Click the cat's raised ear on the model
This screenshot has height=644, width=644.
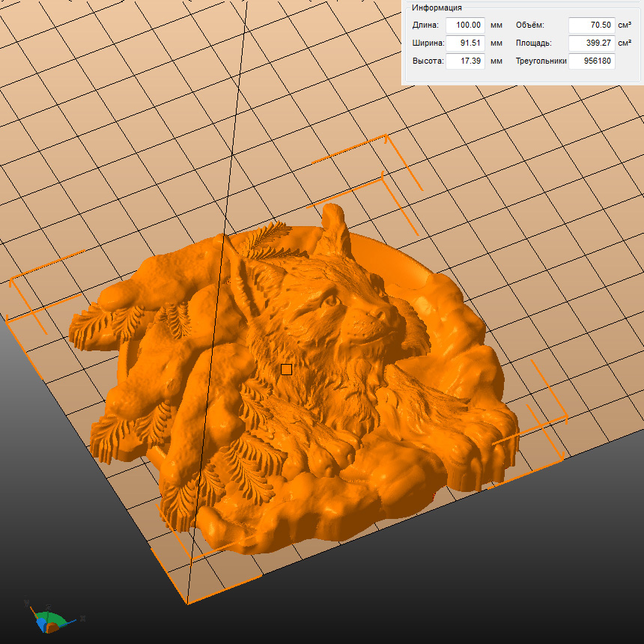(333, 225)
